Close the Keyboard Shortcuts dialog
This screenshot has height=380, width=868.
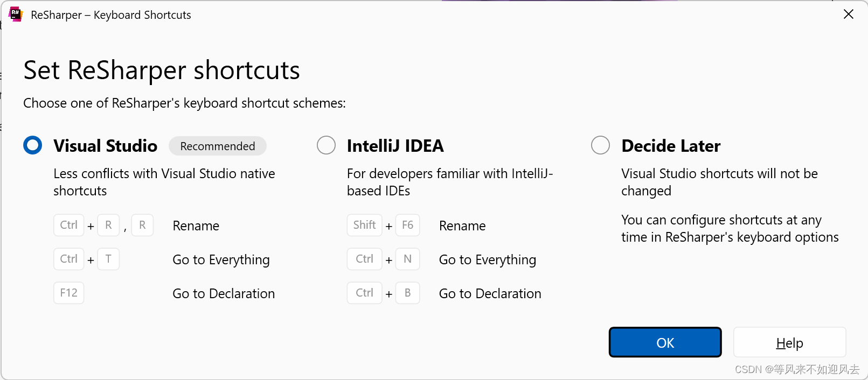849,15
